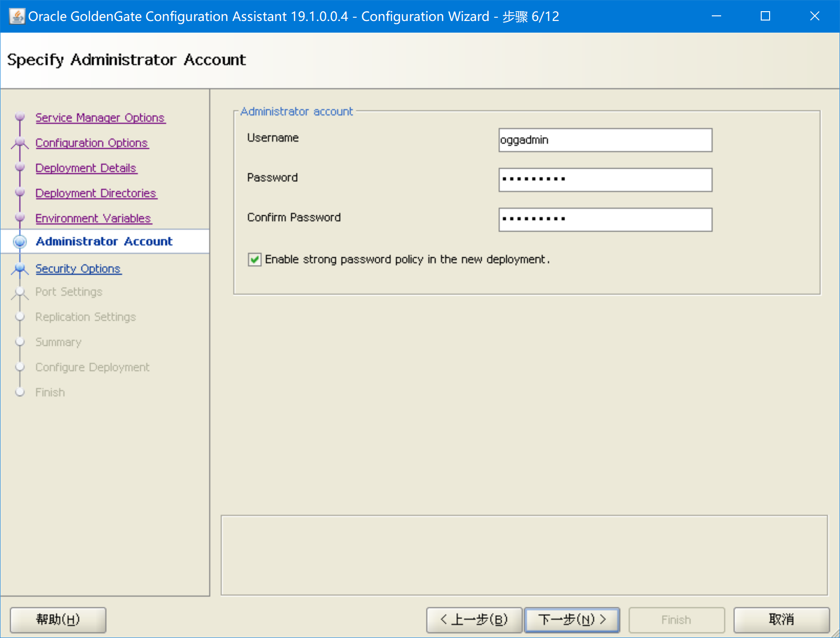Viewport: 840px width, 638px height.
Task: Click the Java application icon in title bar
Action: 17,16
